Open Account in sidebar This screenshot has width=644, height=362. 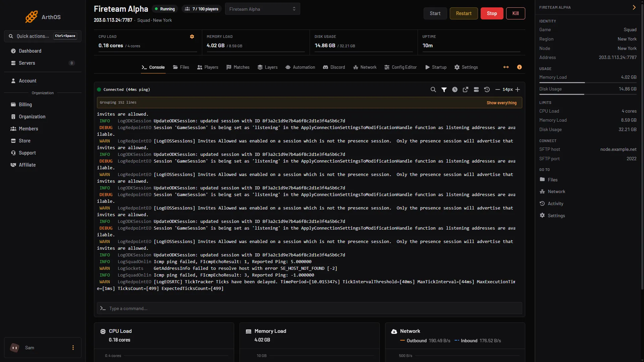point(43,81)
